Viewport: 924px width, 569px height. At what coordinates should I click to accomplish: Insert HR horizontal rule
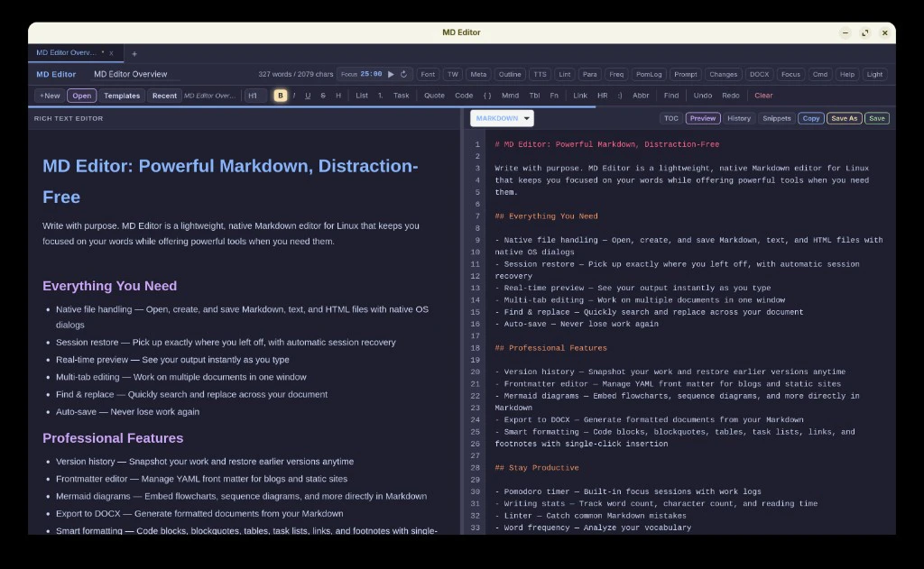[x=602, y=96]
